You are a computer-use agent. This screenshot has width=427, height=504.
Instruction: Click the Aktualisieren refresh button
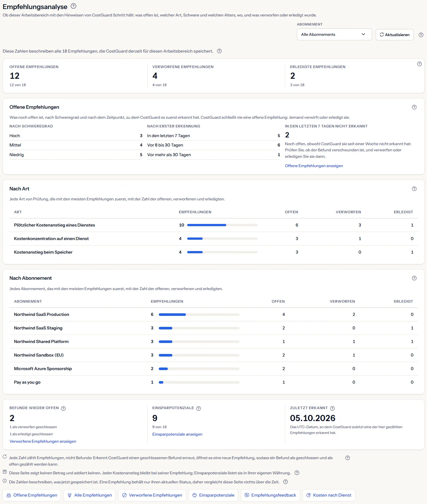coord(394,35)
